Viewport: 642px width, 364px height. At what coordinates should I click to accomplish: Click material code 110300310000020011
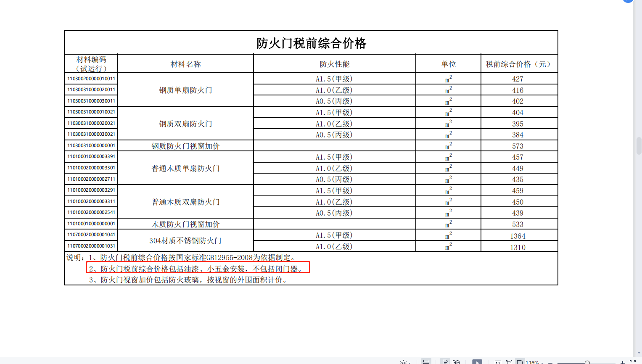click(91, 90)
